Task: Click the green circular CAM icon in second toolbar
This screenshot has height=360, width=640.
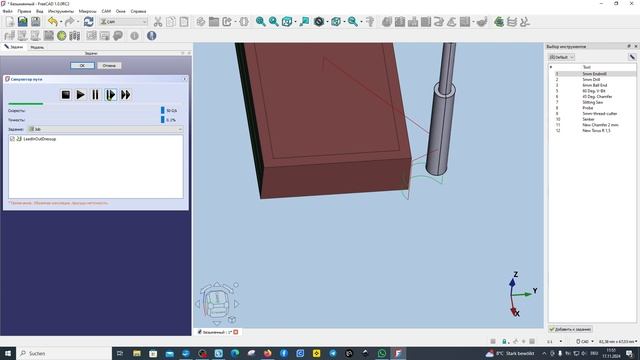Action: (62, 36)
